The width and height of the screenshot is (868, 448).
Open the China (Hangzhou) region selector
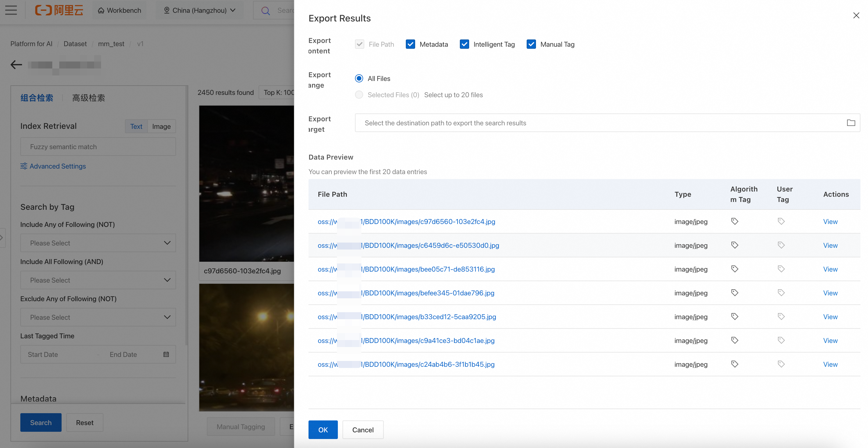(200, 10)
